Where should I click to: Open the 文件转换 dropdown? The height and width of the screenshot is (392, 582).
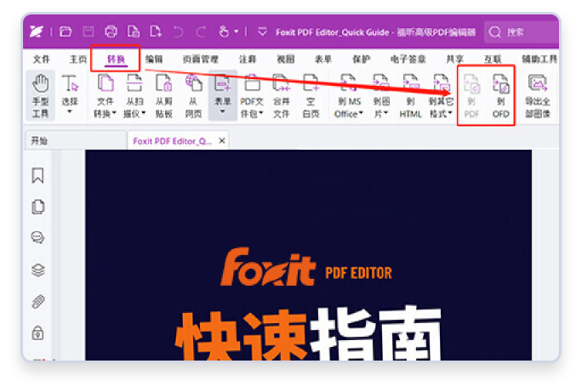[x=105, y=96]
